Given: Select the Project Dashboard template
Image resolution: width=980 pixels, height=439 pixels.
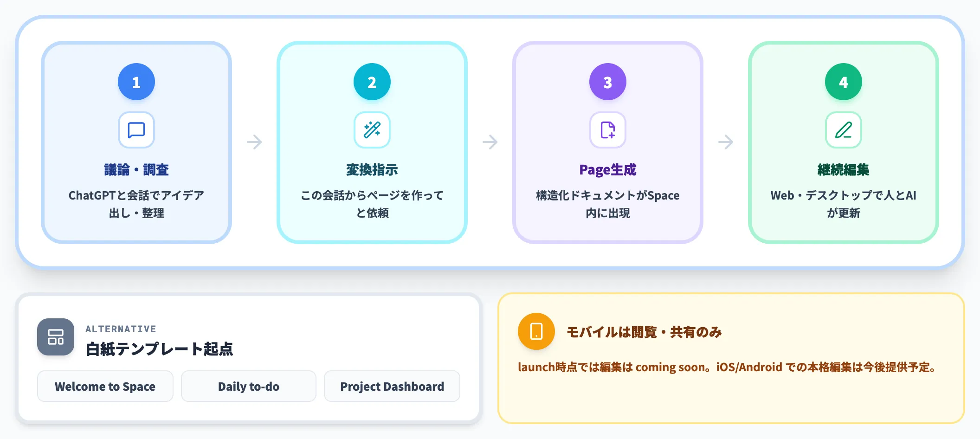Looking at the screenshot, I should click(392, 386).
